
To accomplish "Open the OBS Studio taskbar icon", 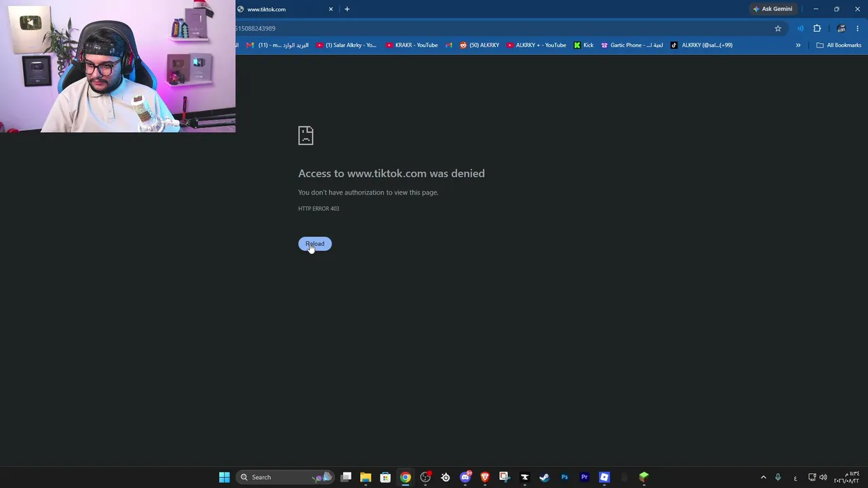I will (425, 477).
